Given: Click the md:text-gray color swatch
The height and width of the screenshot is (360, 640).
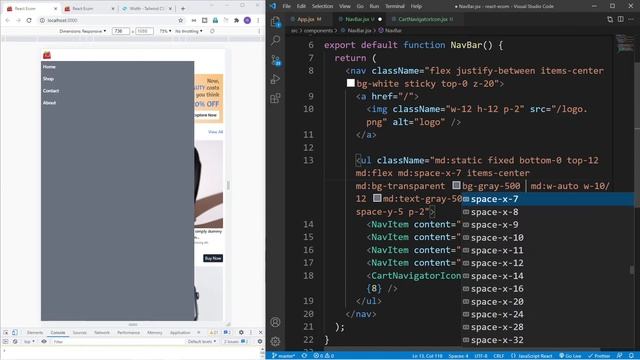Looking at the screenshot, I should pyautogui.click(x=377, y=198).
